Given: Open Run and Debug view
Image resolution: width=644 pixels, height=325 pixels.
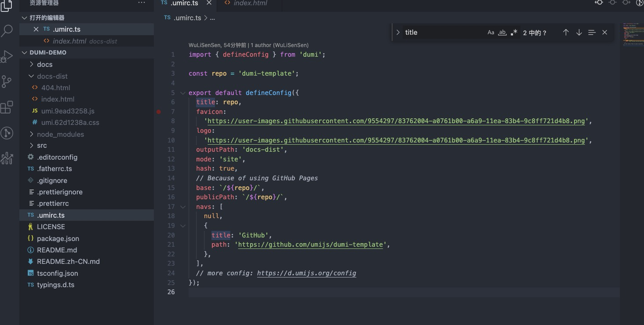Looking at the screenshot, I should tap(7, 56).
